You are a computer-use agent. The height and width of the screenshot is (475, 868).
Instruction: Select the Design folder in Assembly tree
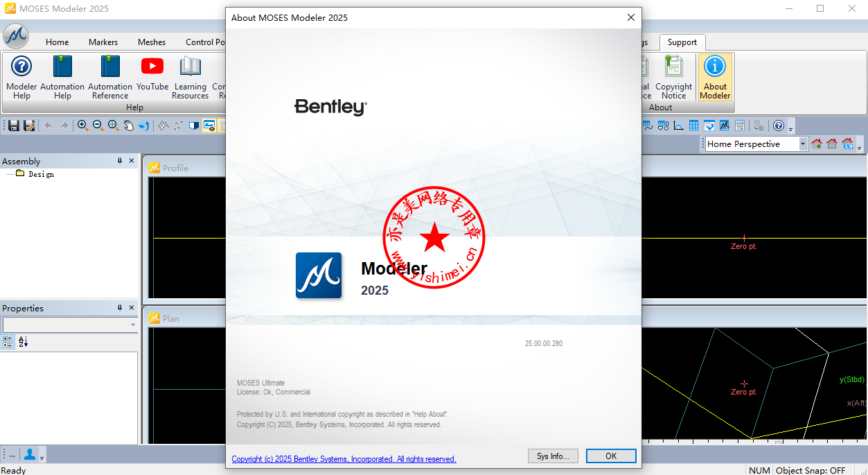40,174
